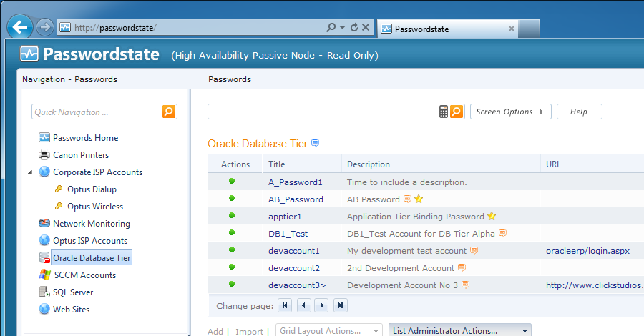Click the green action dot for devaccount1
The height and width of the screenshot is (336, 644).
[232, 249]
